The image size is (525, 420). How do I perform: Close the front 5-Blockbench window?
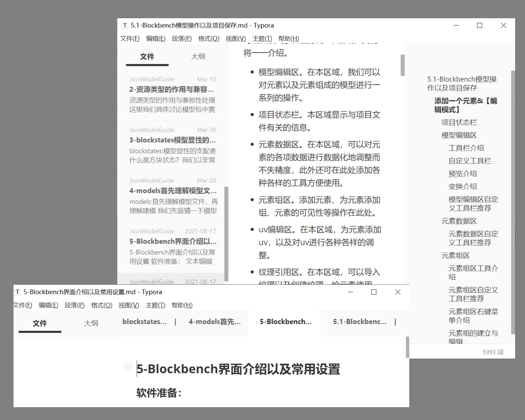[x=398, y=292]
